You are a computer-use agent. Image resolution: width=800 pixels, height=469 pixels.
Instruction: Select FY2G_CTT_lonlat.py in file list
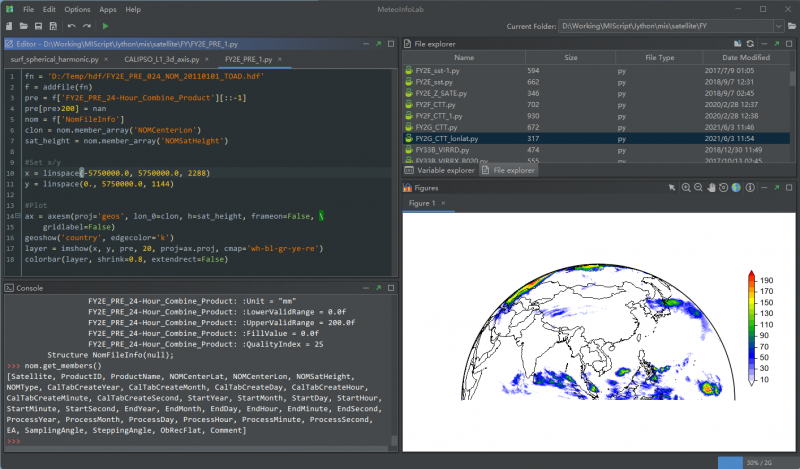tap(447, 138)
